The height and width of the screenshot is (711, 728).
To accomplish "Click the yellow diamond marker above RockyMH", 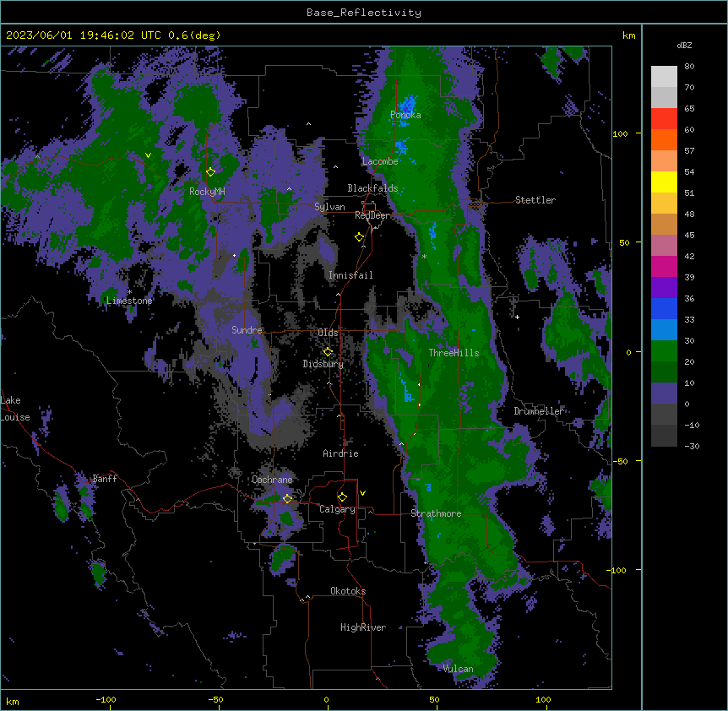I will 210,171.
